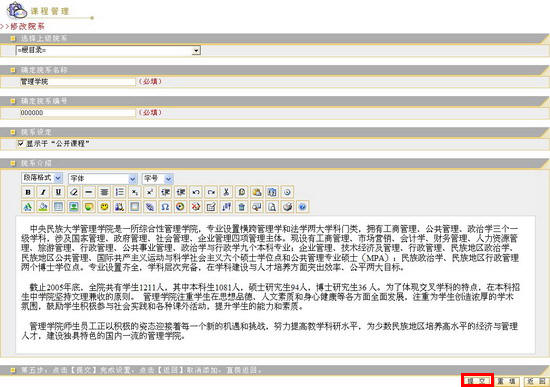Undo the last editor action
The image size is (550, 387).
(x=196, y=192)
